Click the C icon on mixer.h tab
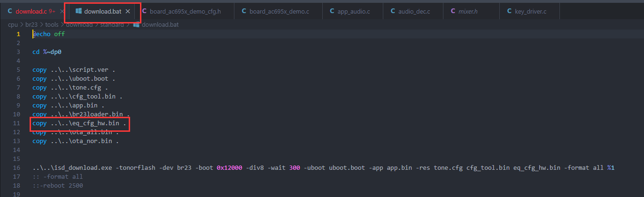Viewport: 644px width, 197px height. point(452,11)
